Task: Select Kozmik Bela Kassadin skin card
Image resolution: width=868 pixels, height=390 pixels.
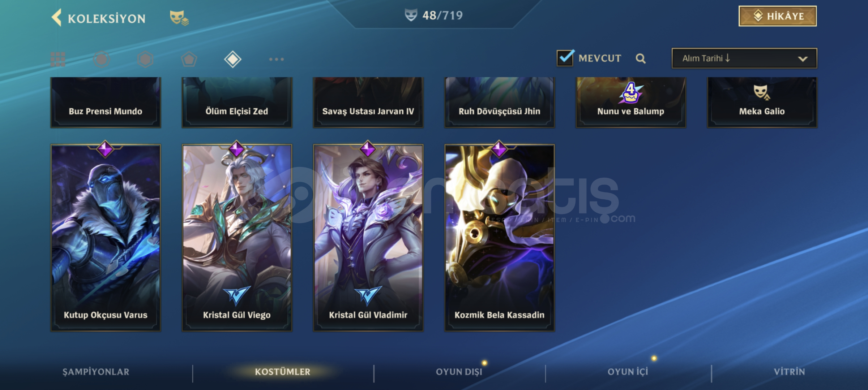Action: (x=500, y=237)
